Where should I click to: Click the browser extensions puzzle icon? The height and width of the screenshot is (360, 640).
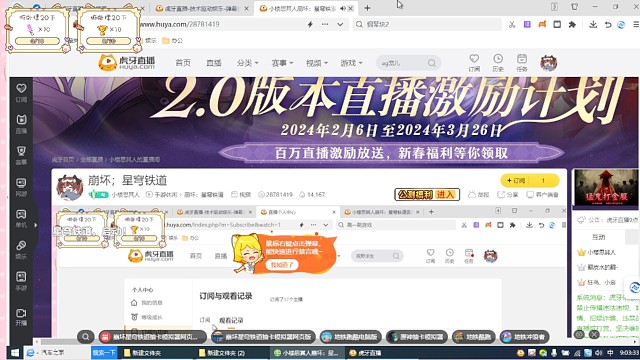point(572,24)
